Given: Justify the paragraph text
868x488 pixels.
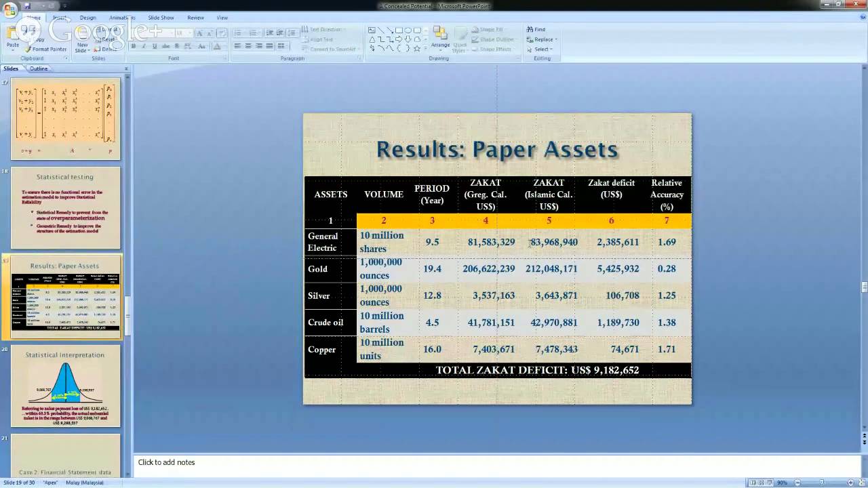Looking at the screenshot, I should (x=270, y=45).
